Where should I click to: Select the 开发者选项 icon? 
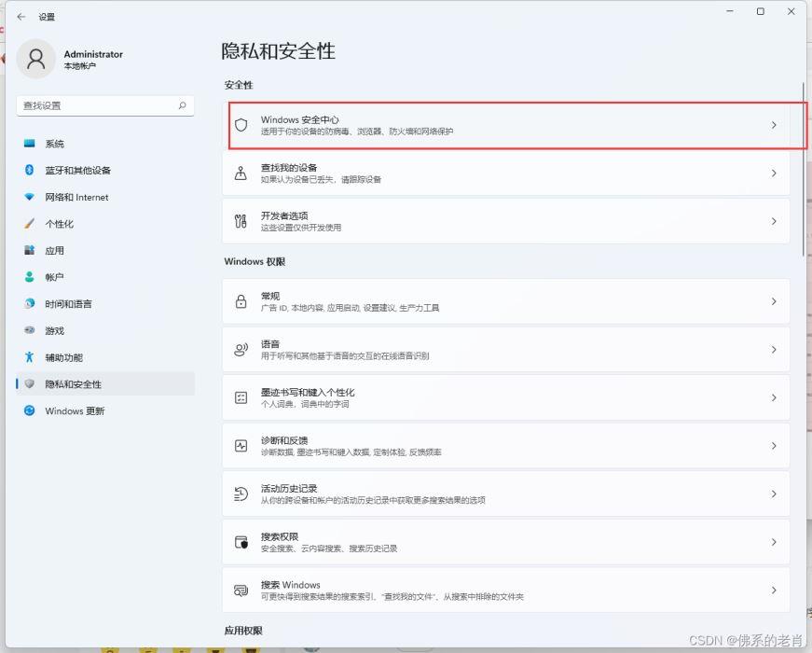tap(241, 220)
